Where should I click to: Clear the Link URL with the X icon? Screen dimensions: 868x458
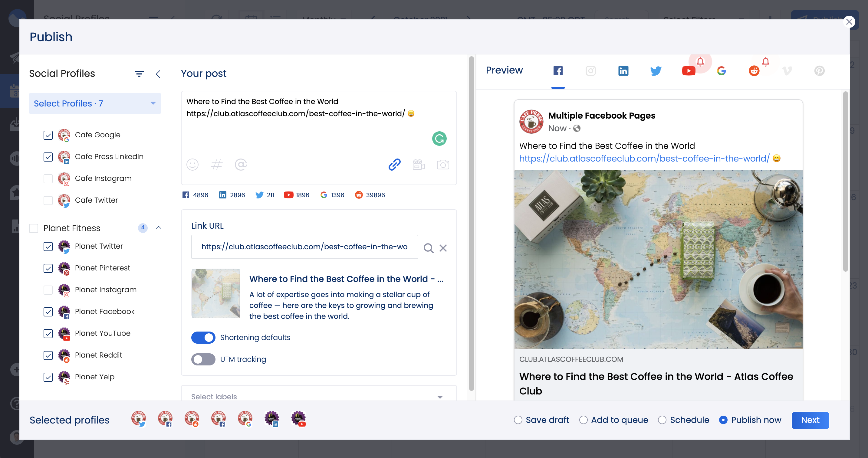point(443,248)
